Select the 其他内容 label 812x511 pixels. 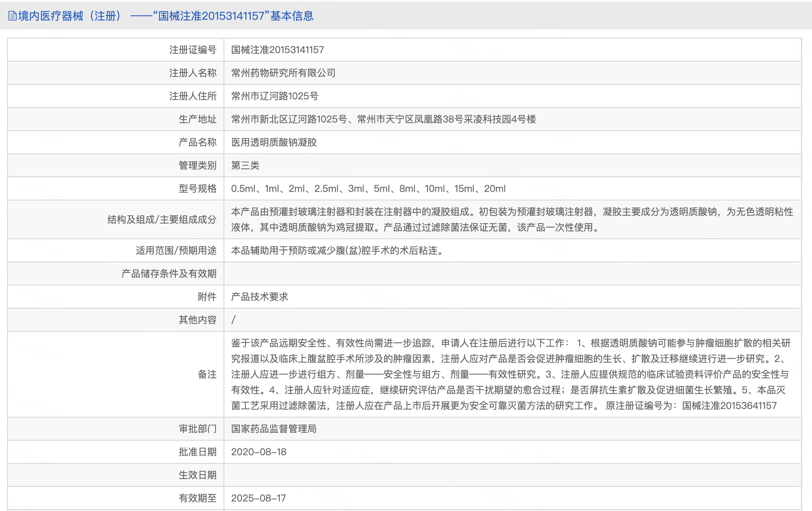198,320
